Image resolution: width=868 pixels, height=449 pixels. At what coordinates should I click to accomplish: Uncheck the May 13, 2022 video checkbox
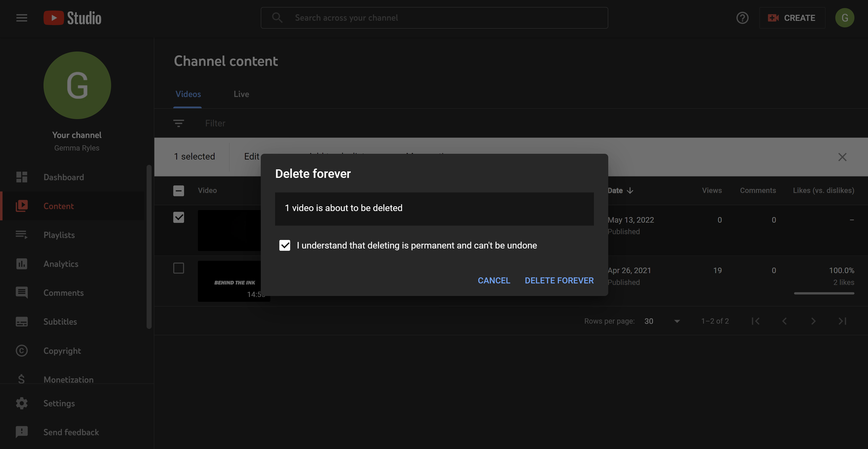[x=179, y=217]
